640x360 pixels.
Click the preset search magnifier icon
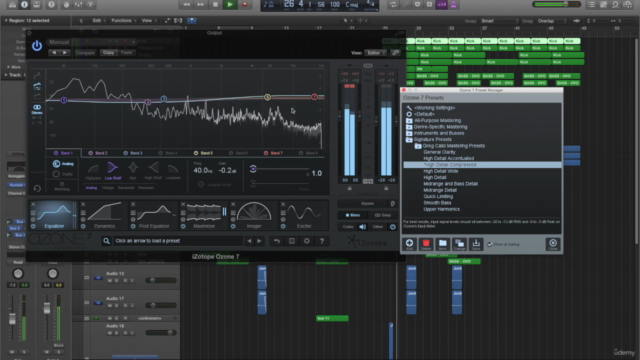tap(107, 241)
